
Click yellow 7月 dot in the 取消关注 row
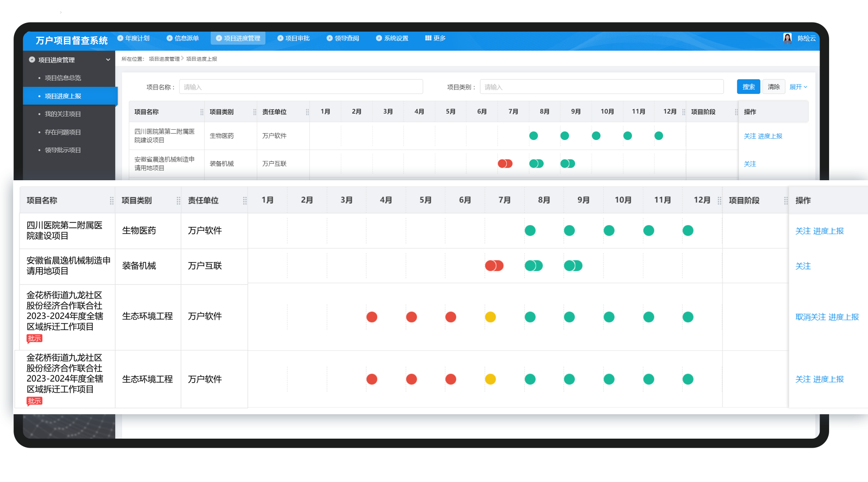coord(491,317)
